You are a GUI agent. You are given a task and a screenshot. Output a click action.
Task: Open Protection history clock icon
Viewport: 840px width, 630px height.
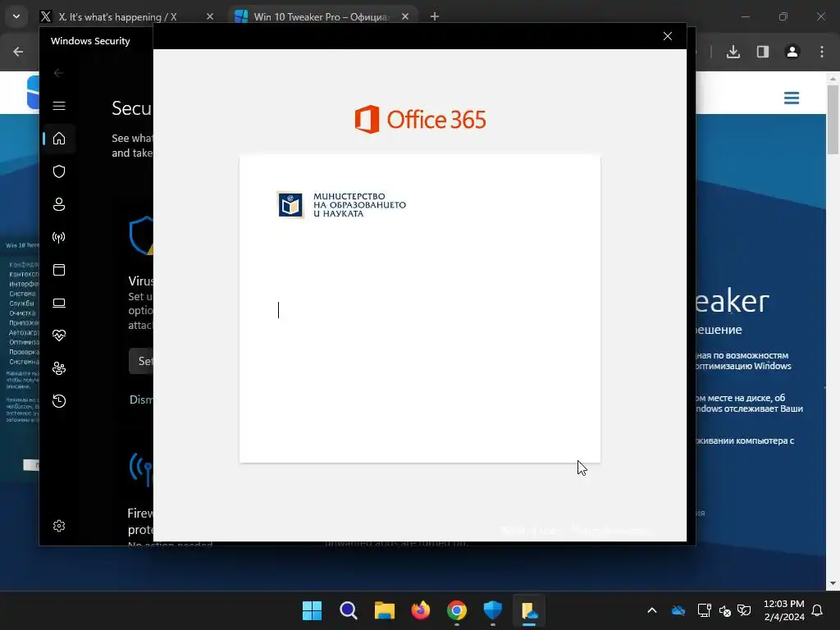pyautogui.click(x=59, y=401)
